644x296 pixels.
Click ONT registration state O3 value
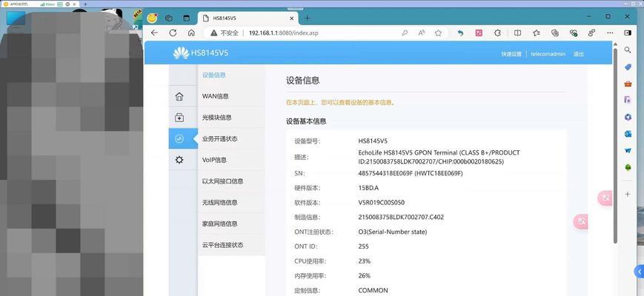point(393,232)
